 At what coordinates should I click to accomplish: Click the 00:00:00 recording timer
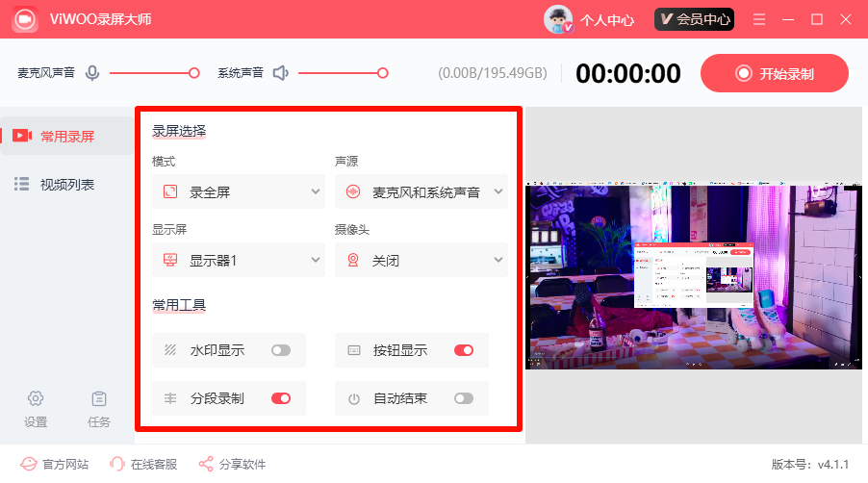tap(628, 73)
